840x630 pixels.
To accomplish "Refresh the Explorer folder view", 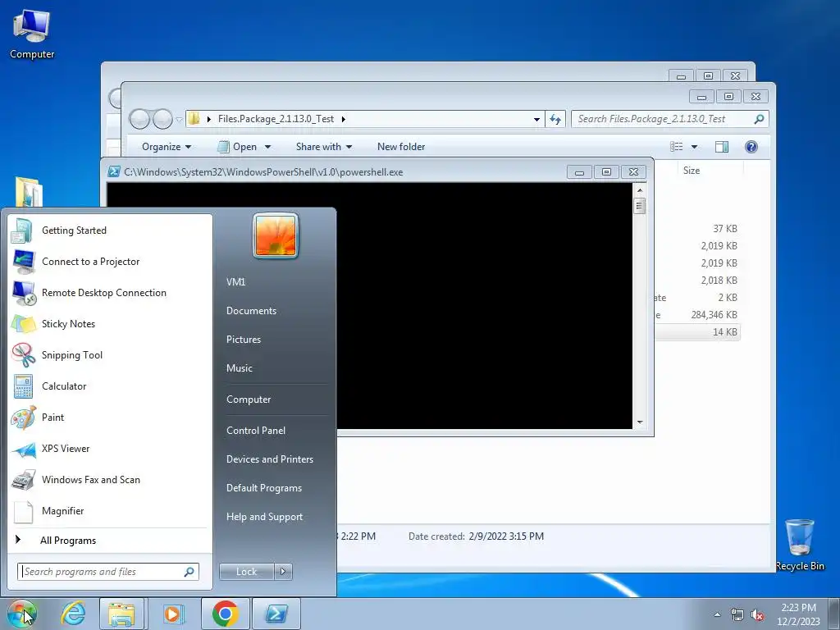I will tap(555, 119).
